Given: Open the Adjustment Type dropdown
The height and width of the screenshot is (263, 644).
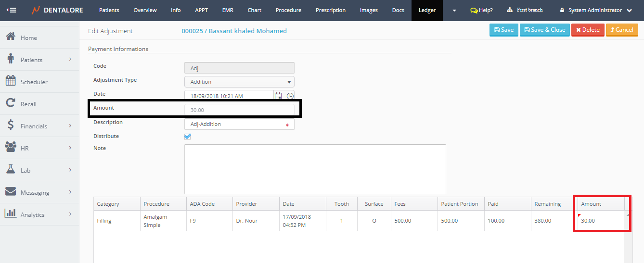Looking at the screenshot, I should 239,82.
